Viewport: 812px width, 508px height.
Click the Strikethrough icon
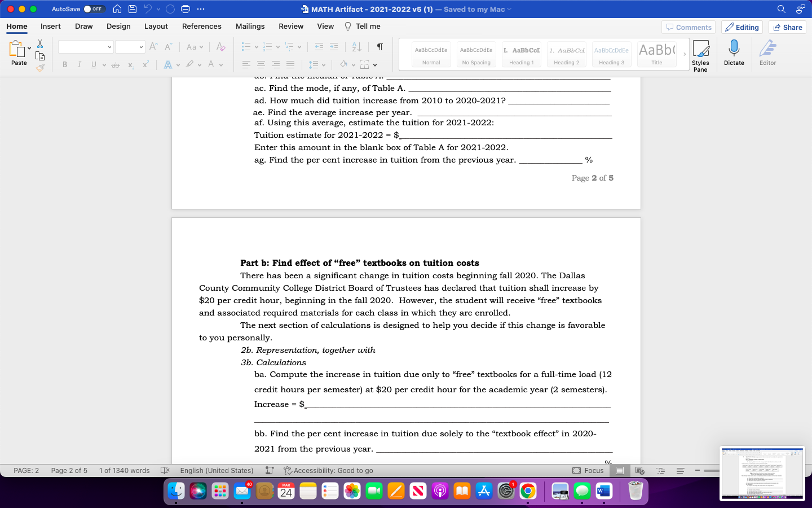(115, 64)
